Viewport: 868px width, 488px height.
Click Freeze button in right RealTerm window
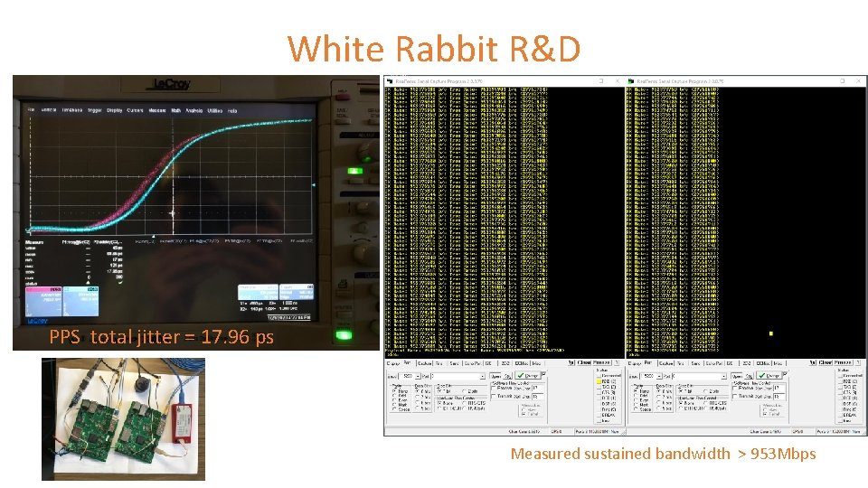click(x=843, y=363)
